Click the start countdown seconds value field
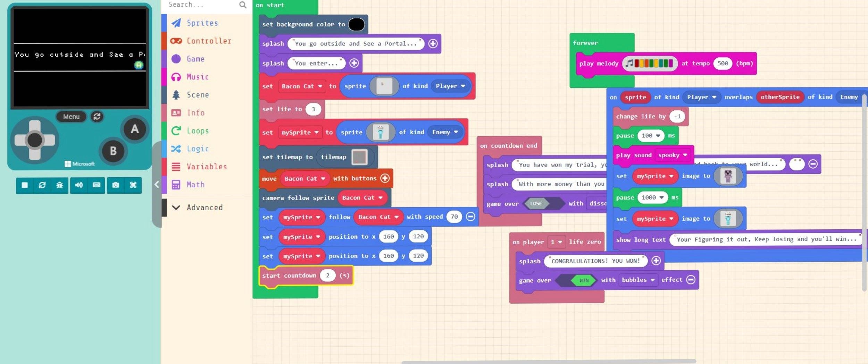The width and height of the screenshot is (868, 364). pos(327,276)
